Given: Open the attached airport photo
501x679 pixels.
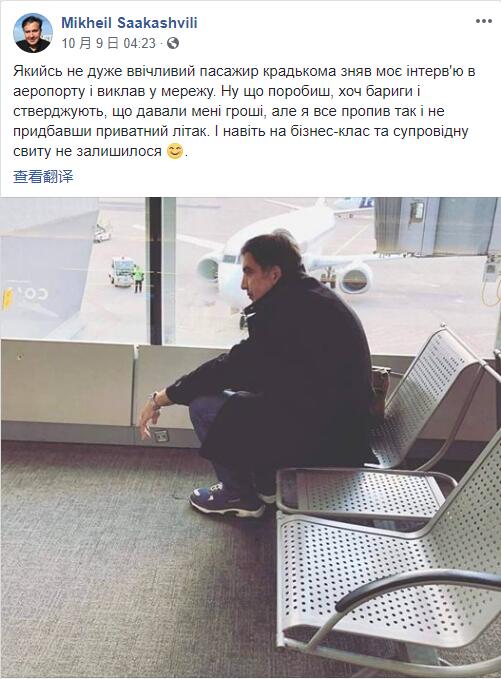Looking at the screenshot, I should (x=250, y=437).
